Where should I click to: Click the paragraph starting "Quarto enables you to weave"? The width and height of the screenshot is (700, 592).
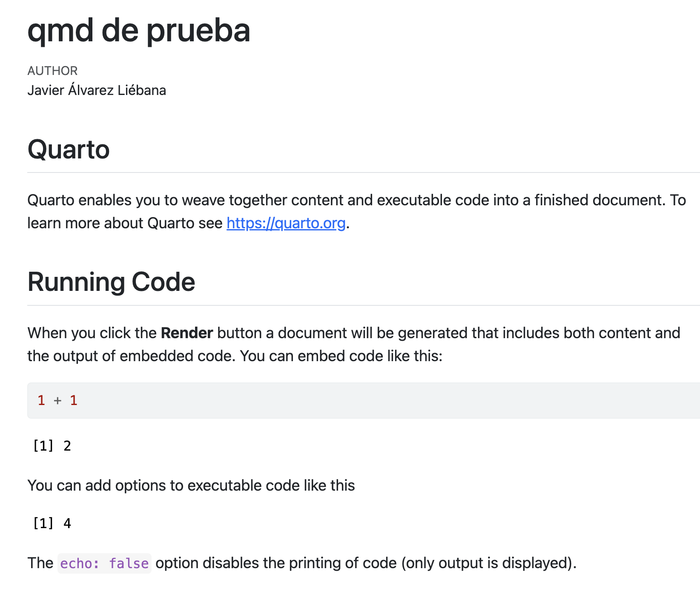pos(356,200)
